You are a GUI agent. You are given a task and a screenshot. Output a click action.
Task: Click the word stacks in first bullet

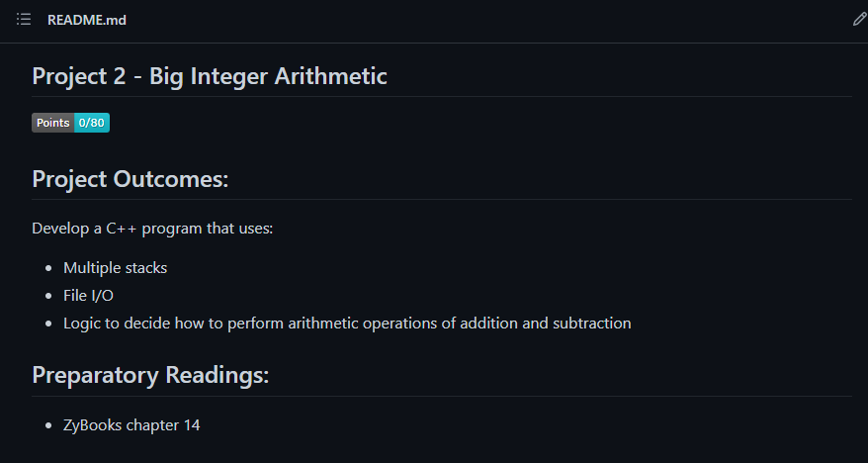[x=145, y=268]
